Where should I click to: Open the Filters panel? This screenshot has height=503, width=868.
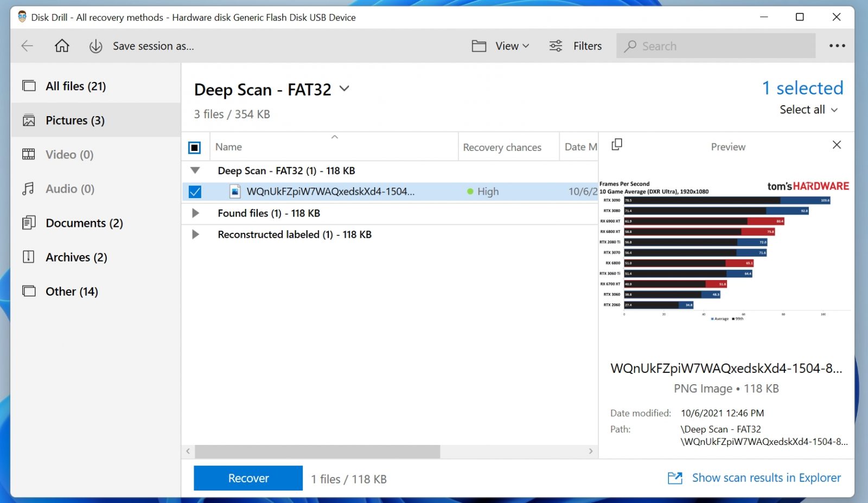tap(576, 46)
